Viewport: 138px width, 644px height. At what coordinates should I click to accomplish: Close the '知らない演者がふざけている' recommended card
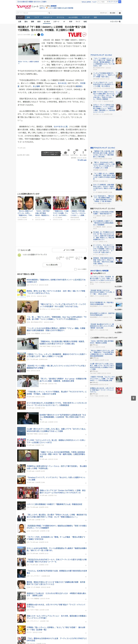pyautogui.click(x=33, y=220)
